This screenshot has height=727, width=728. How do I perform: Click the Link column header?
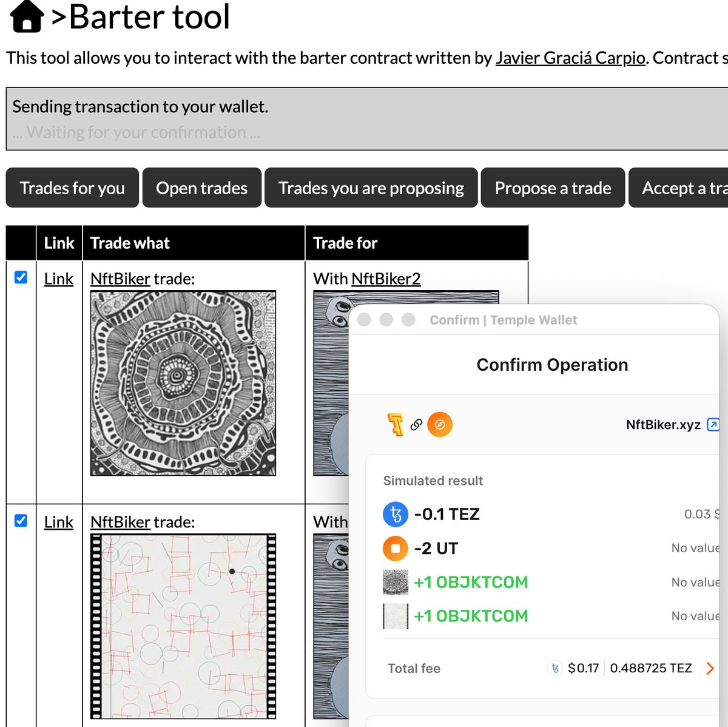tap(59, 243)
